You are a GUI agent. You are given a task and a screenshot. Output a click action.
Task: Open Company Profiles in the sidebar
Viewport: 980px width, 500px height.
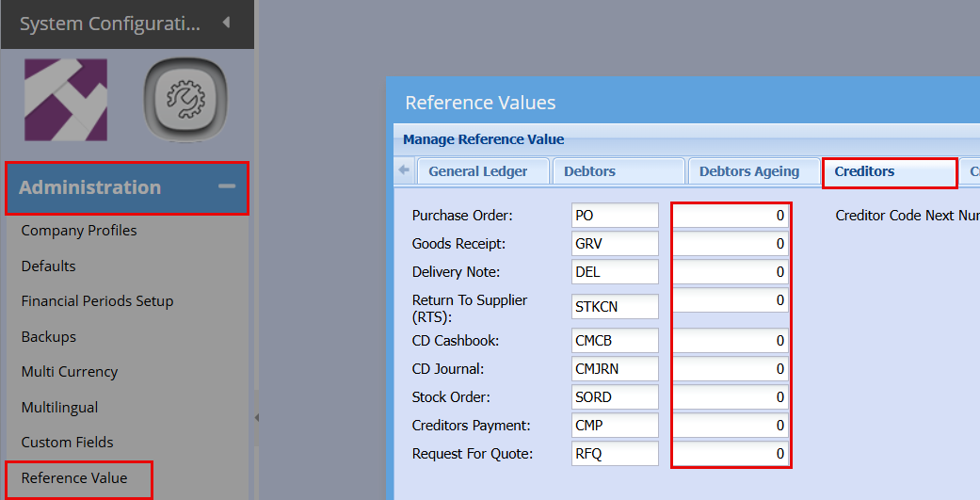pyautogui.click(x=79, y=231)
